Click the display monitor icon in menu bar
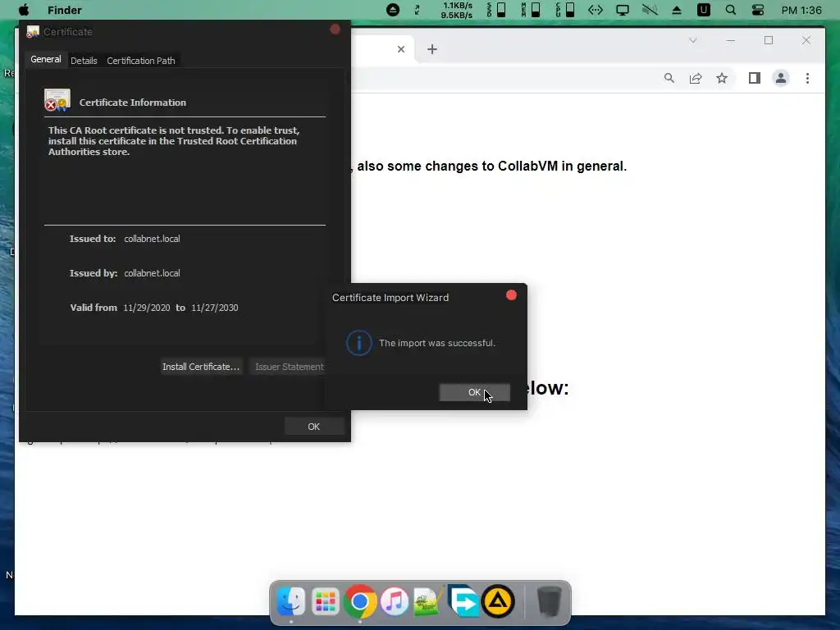 click(623, 10)
